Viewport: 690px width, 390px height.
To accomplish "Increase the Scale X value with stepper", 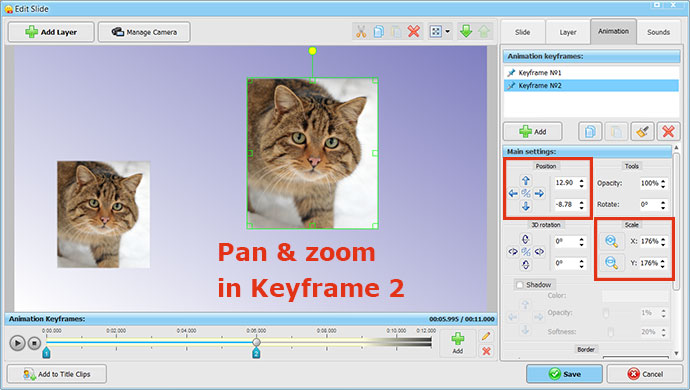I will tap(663, 239).
